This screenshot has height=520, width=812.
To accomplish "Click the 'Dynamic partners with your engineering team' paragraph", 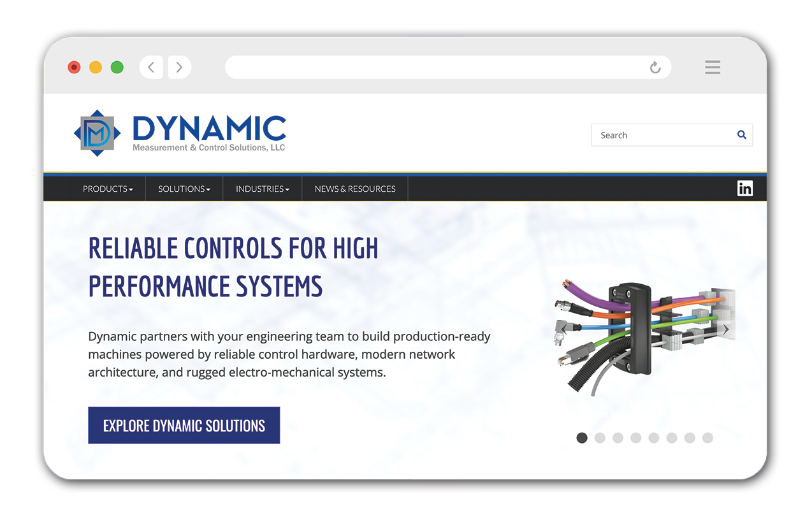I will (x=289, y=354).
